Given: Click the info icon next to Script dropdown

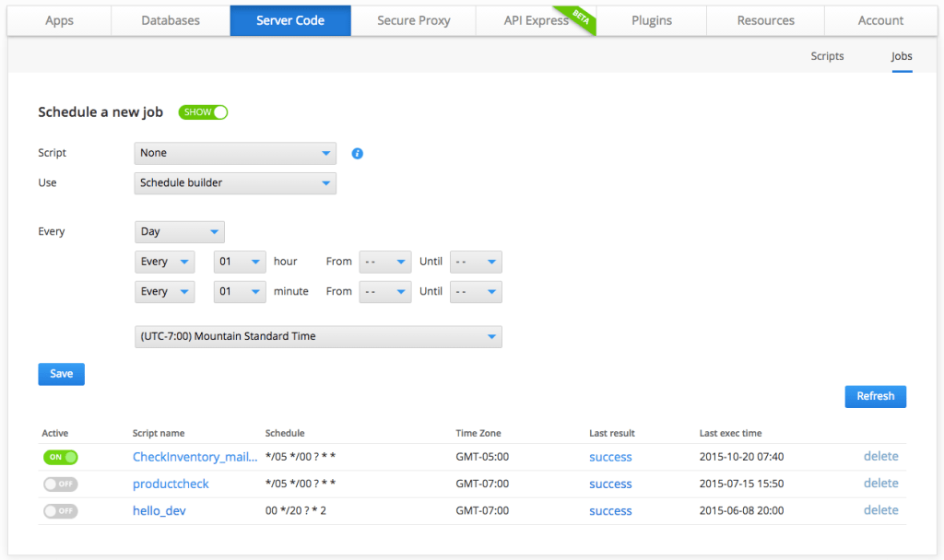Looking at the screenshot, I should [358, 154].
